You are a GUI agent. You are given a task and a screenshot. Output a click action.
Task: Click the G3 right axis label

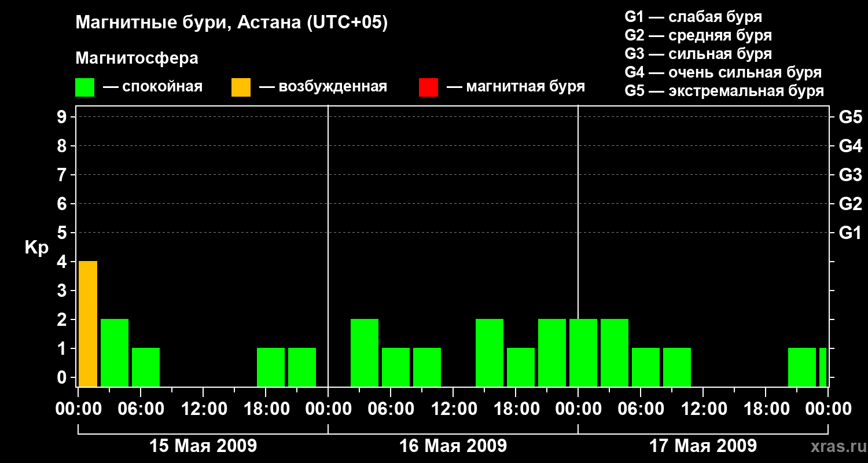coord(850,175)
